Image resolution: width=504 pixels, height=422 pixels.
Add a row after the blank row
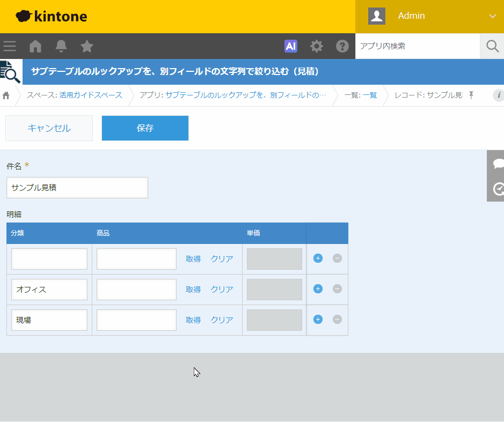[318, 258]
